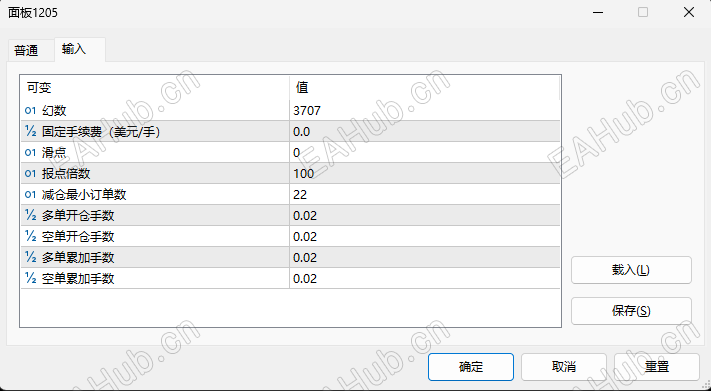Select the 空单累加手数 parameter name

tap(78, 278)
